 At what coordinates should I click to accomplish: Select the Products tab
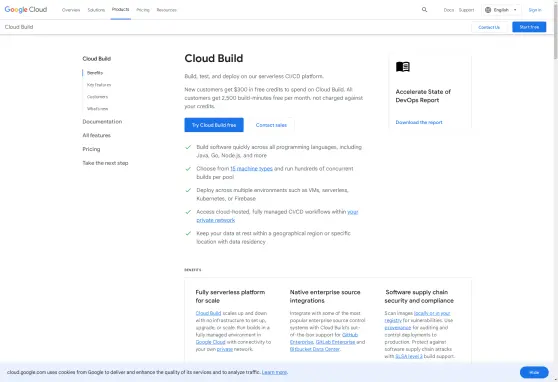tap(121, 10)
